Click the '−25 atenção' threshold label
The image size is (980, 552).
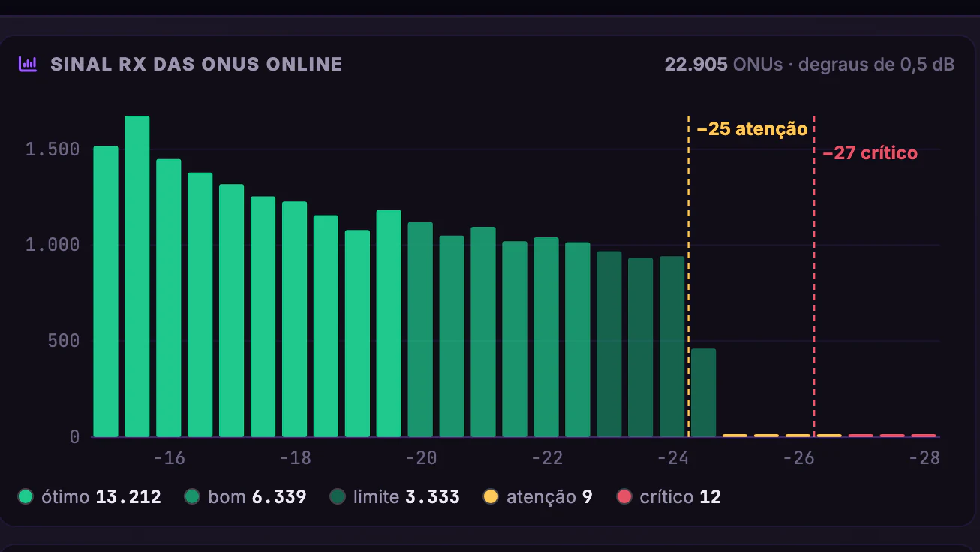[752, 129]
